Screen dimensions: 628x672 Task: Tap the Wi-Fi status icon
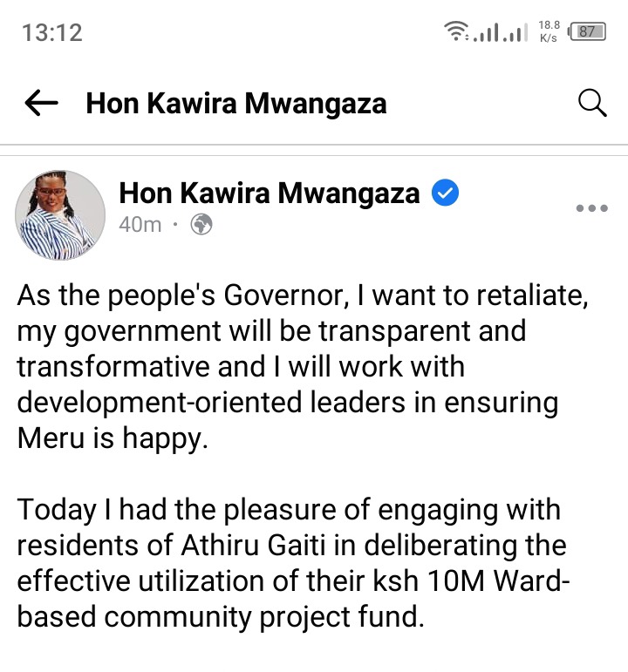coord(457,31)
